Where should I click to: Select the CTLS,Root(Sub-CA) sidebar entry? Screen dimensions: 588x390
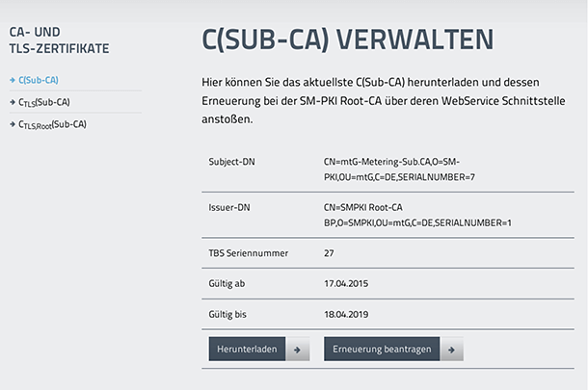pos(52,124)
